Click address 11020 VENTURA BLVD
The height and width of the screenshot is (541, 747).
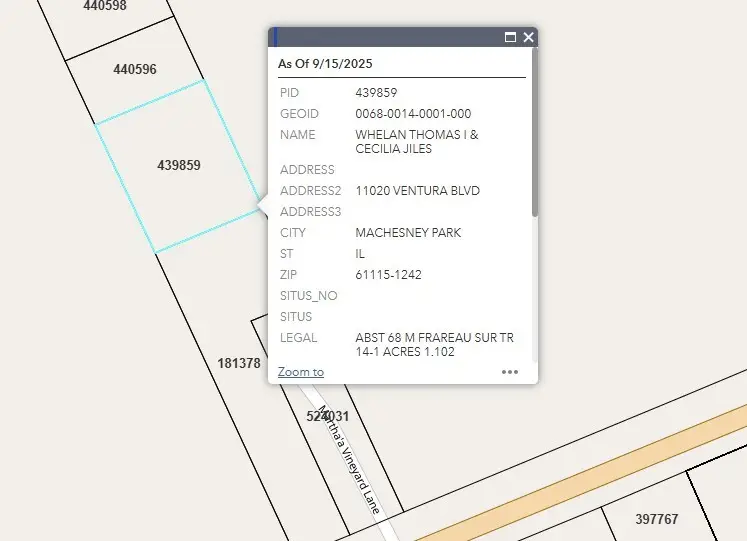click(417, 190)
